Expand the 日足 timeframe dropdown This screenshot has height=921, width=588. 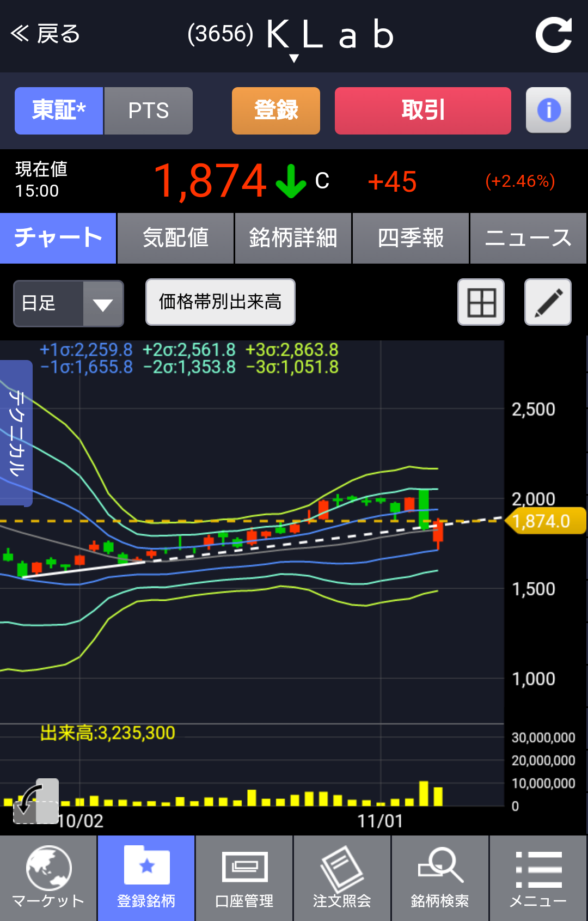tap(69, 303)
